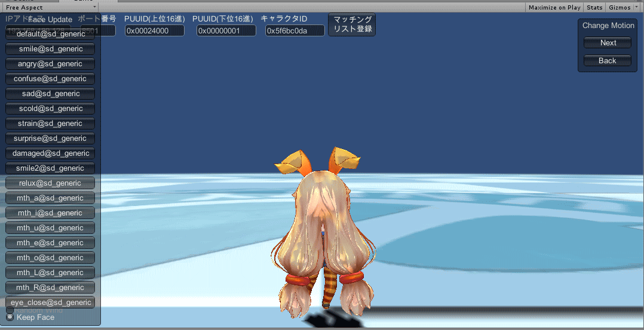Image resolution: width=644 pixels, height=330 pixels.
Task: Toggle the Random Wind checkbox
Action: coord(10,310)
